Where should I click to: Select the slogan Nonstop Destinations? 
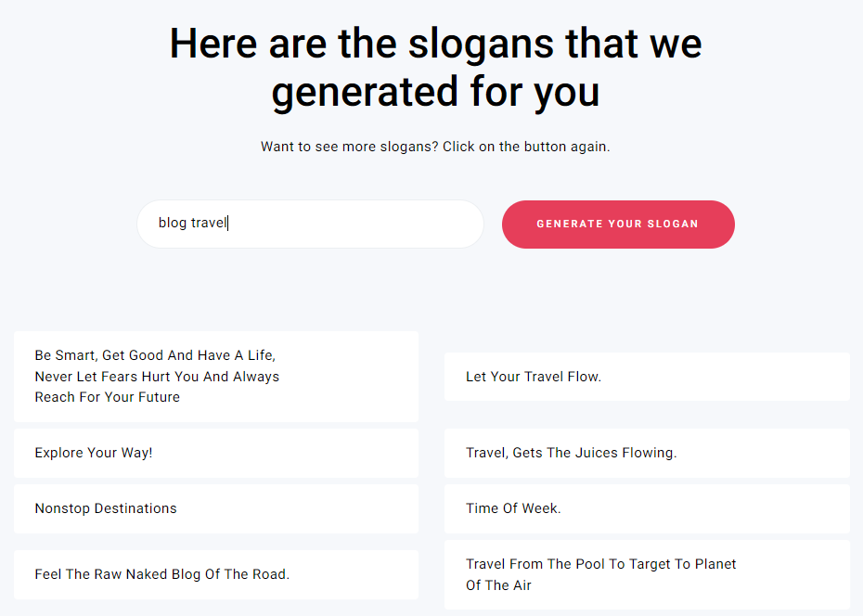[x=215, y=508]
